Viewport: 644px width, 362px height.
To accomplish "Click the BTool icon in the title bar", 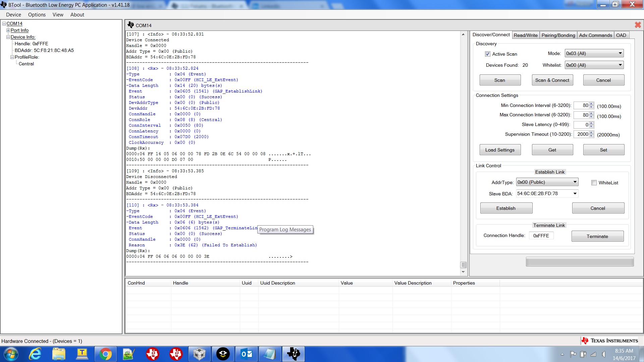I will [4, 5].
